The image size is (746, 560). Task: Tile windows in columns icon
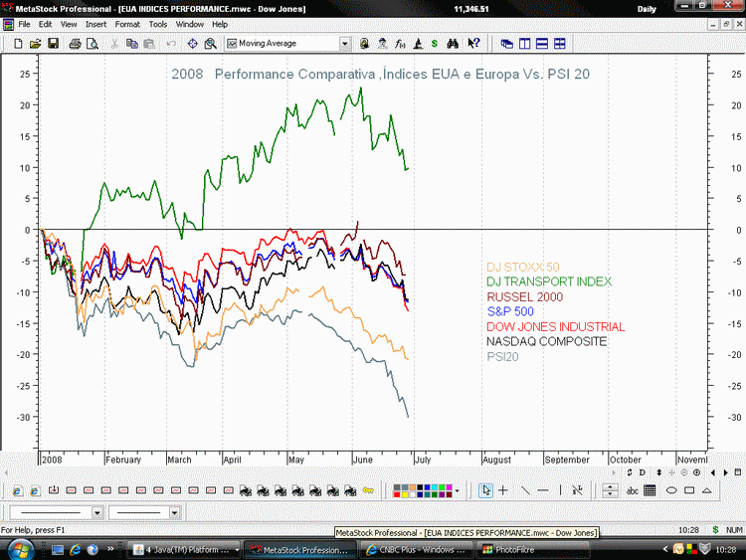point(525,44)
